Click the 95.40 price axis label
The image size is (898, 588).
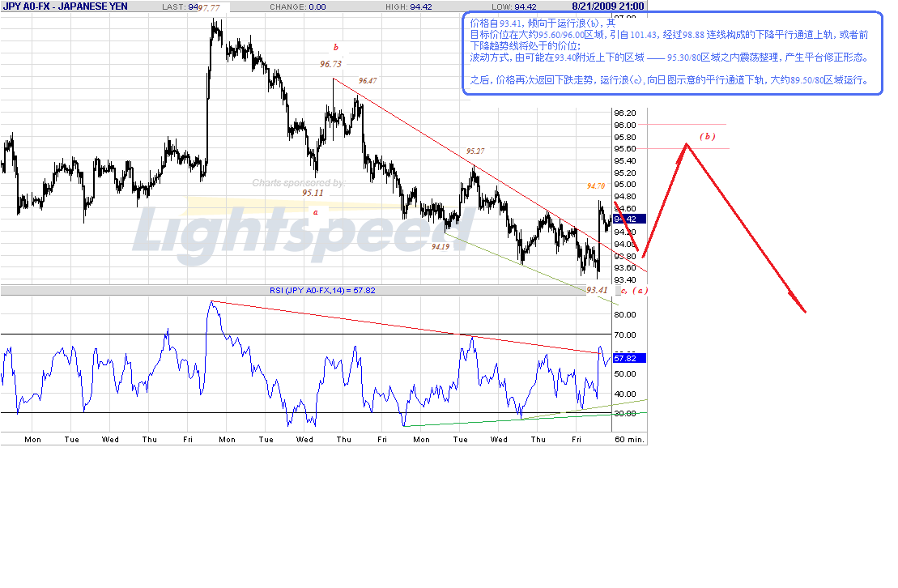click(x=625, y=160)
